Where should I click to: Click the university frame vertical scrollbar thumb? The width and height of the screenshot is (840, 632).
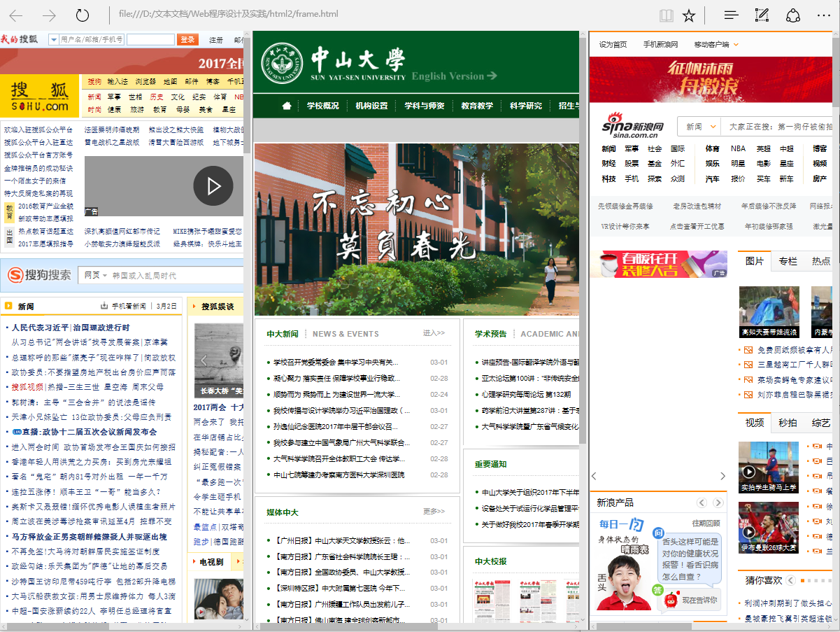(583, 242)
